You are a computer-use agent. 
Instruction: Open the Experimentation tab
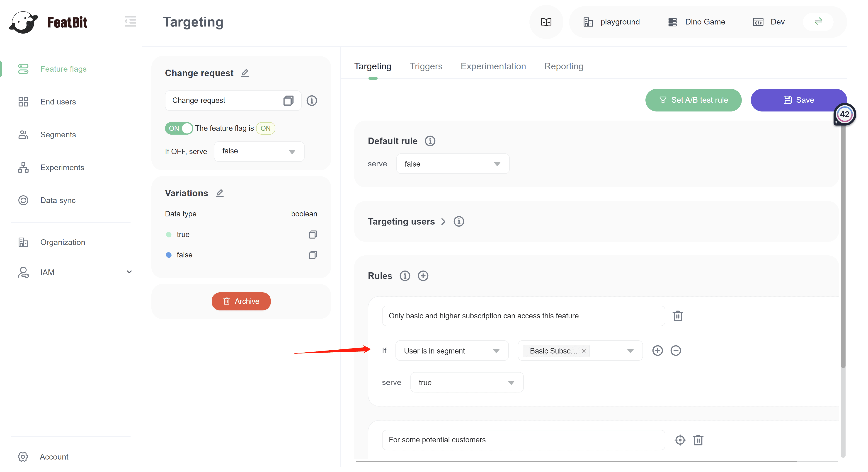tap(493, 66)
